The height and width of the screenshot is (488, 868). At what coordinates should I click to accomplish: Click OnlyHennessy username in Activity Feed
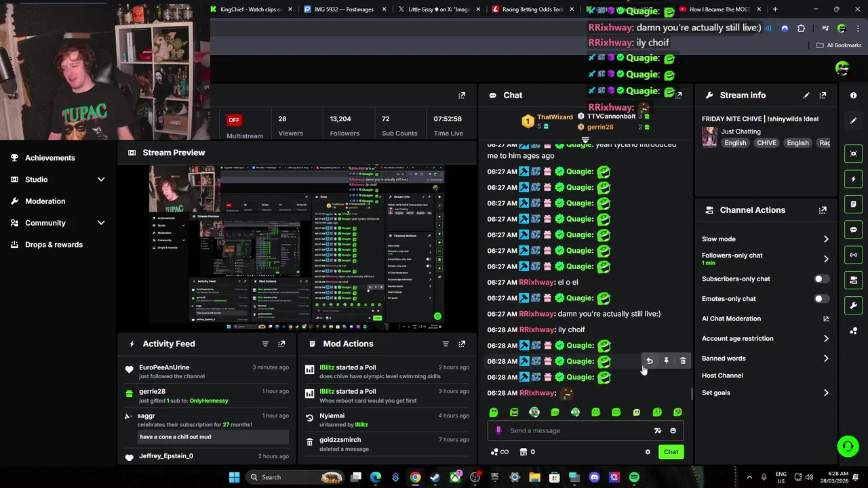(x=209, y=401)
